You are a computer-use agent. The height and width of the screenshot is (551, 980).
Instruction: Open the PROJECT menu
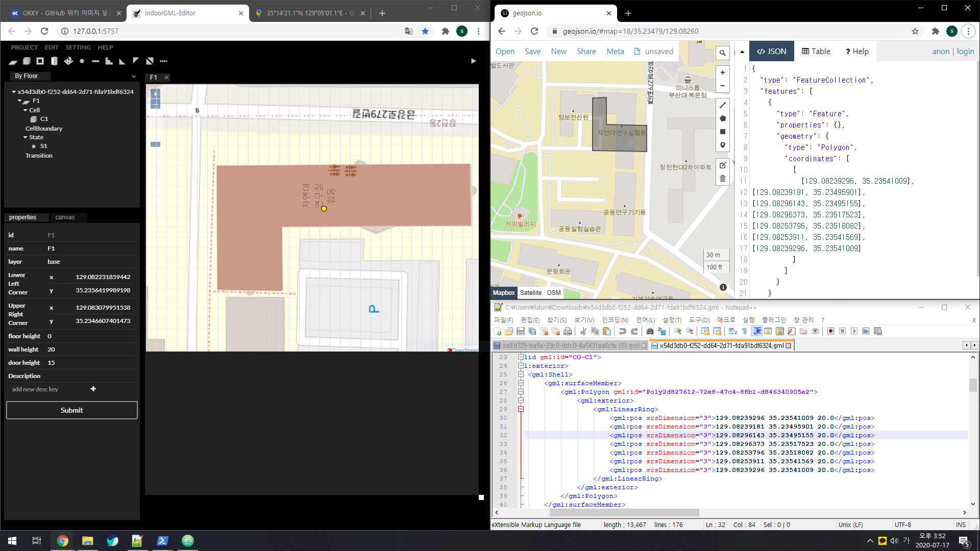[24, 47]
